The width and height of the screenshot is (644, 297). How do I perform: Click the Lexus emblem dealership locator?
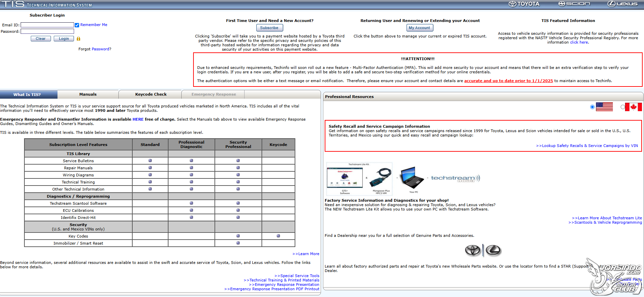point(493,250)
